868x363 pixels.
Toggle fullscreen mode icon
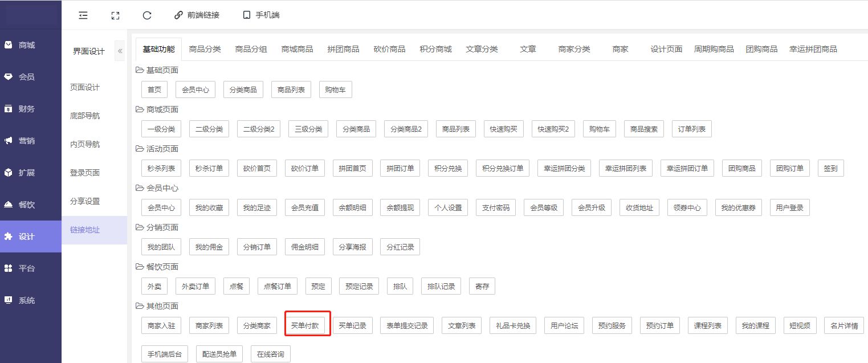click(115, 15)
